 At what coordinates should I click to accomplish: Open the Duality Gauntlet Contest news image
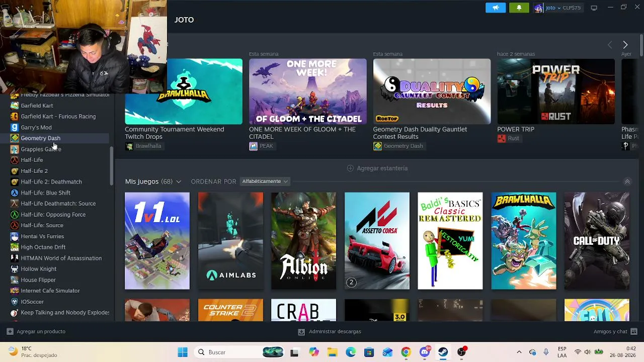tap(432, 92)
